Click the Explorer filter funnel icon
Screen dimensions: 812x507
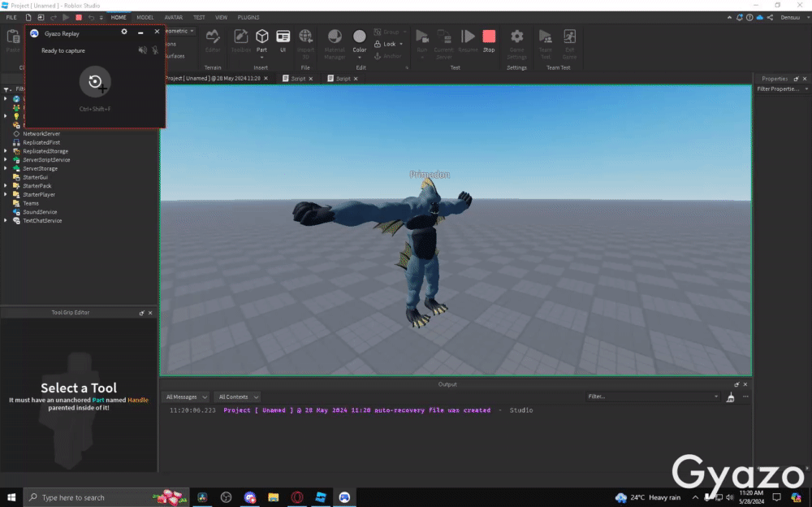pos(6,89)
